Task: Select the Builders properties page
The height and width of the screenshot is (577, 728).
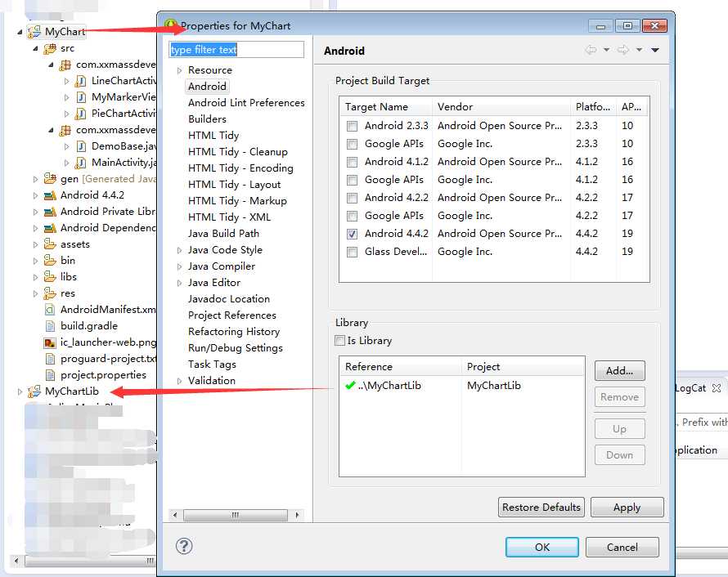Action: click(207, 119)
